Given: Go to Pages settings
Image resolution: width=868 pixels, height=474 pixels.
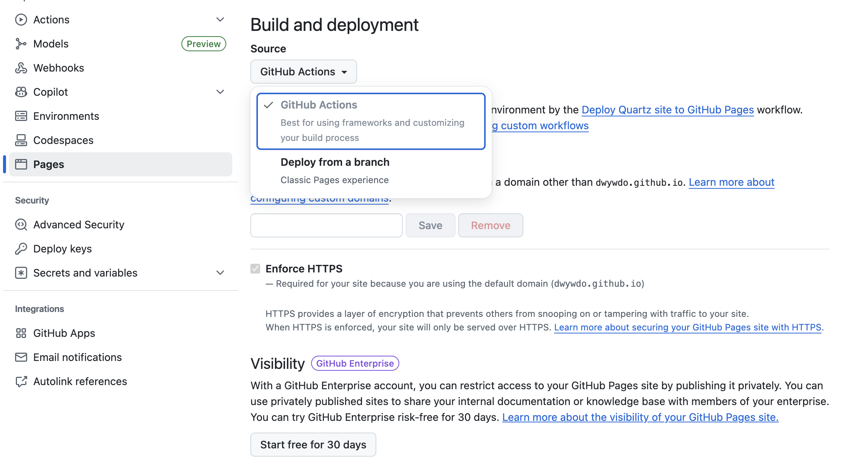Looking at the screenshot, I should coord(121,164).
